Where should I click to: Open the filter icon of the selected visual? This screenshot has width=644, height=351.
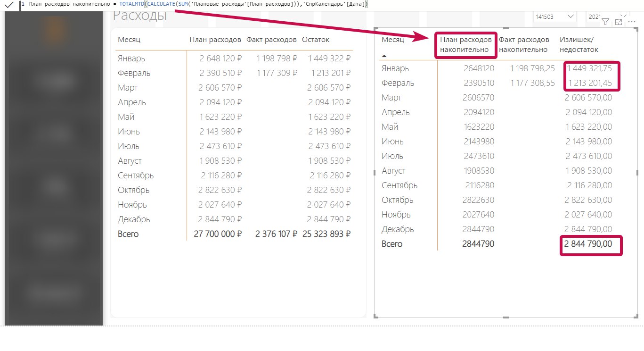click(606, 22)
